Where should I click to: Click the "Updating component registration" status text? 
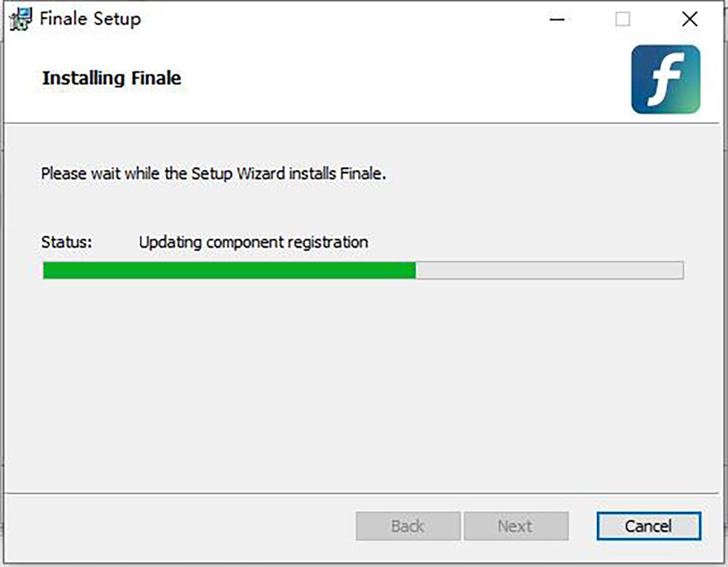(254, 242)
